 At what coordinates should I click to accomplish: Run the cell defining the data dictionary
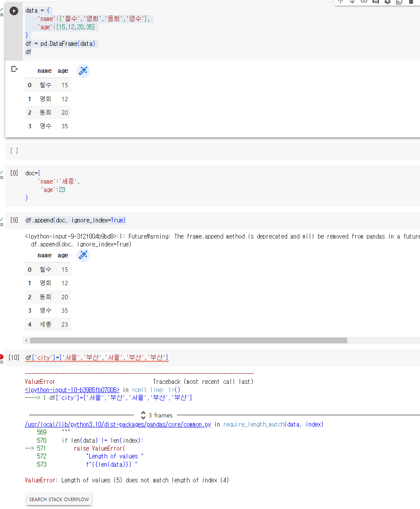tap(14, 11)
